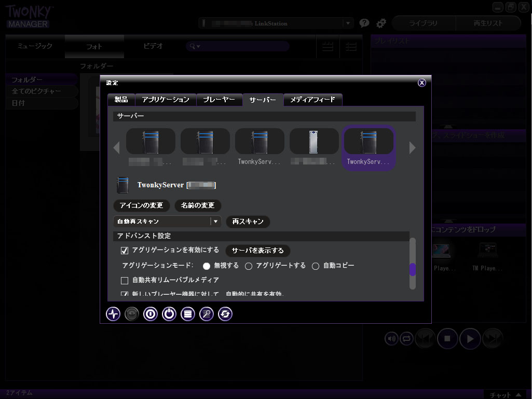The height and width of the screenshot is (399, 532).
Task: Click the stacked database icon
Action: pyautogui.click(x=188, y=314)
